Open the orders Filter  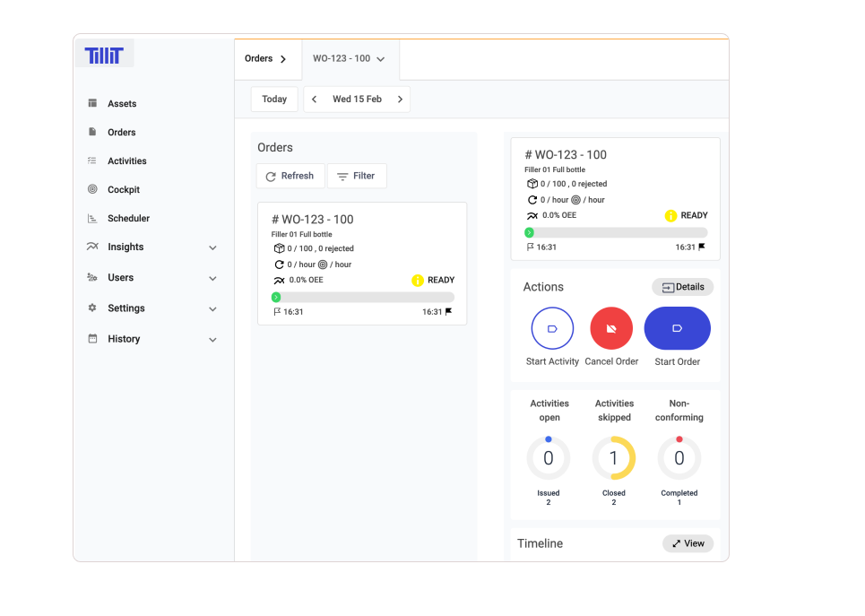coord(357,176)
